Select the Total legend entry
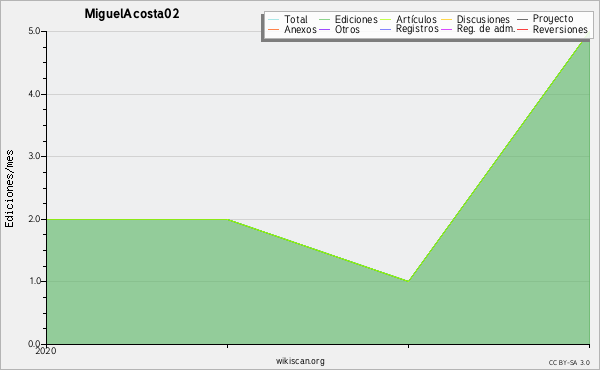The height and width of the screenshot is (370, 600). coord(288,19)
